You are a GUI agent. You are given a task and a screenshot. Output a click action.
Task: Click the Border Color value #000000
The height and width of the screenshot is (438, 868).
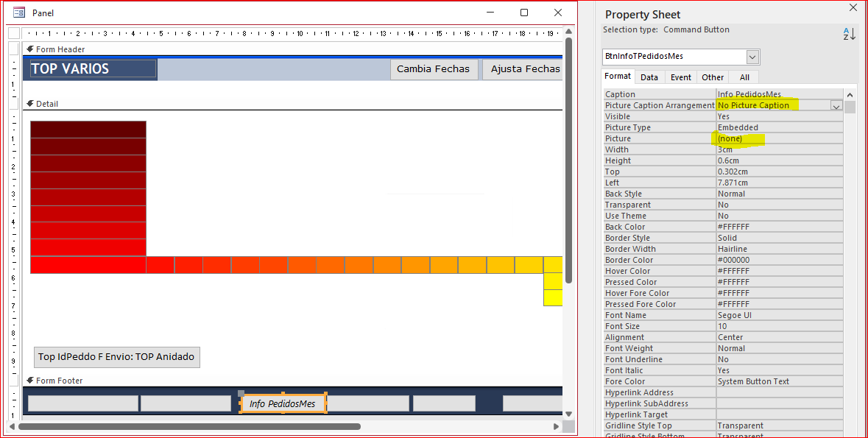click(x=780, y=261)
